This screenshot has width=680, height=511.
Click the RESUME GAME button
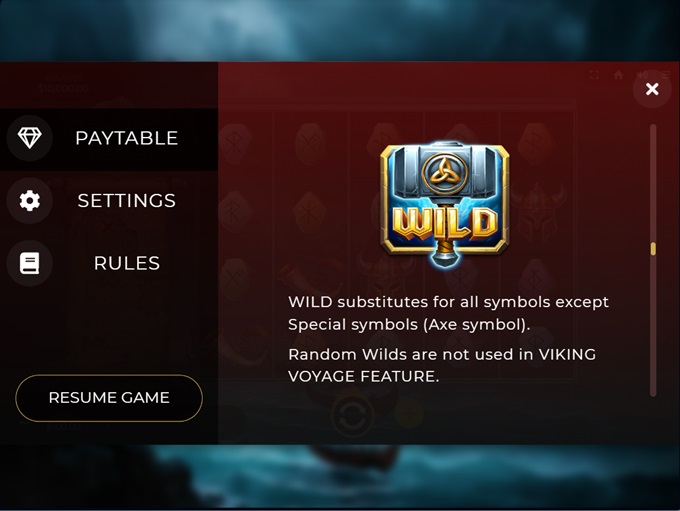click(x=109, y=398)
